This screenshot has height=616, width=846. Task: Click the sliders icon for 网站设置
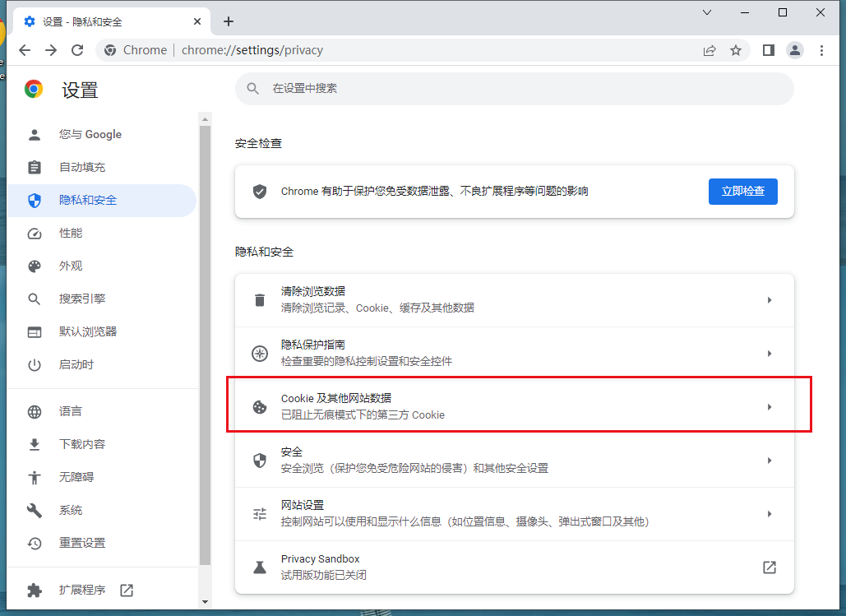click(260, 513)
